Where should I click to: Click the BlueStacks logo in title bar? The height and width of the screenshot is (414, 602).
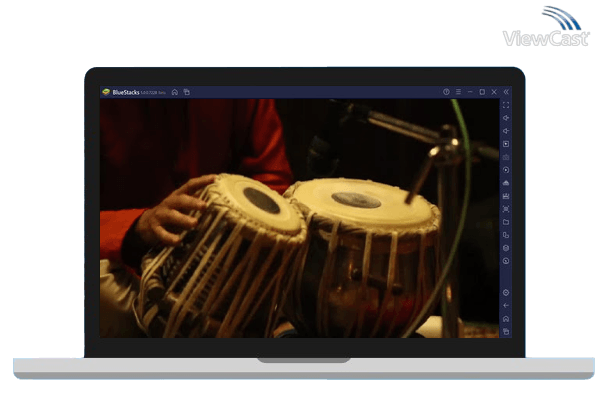(106, 92)
